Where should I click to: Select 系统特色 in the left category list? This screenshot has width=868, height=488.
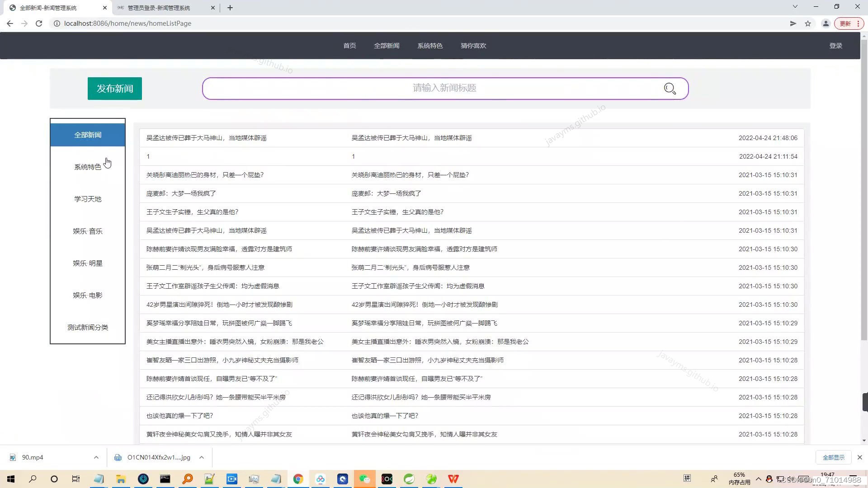click(88, 167)
